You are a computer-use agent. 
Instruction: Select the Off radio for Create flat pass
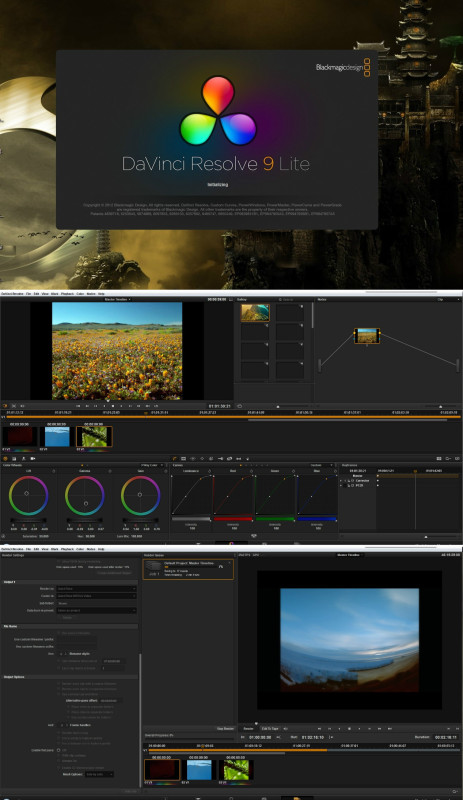[59, 750]
